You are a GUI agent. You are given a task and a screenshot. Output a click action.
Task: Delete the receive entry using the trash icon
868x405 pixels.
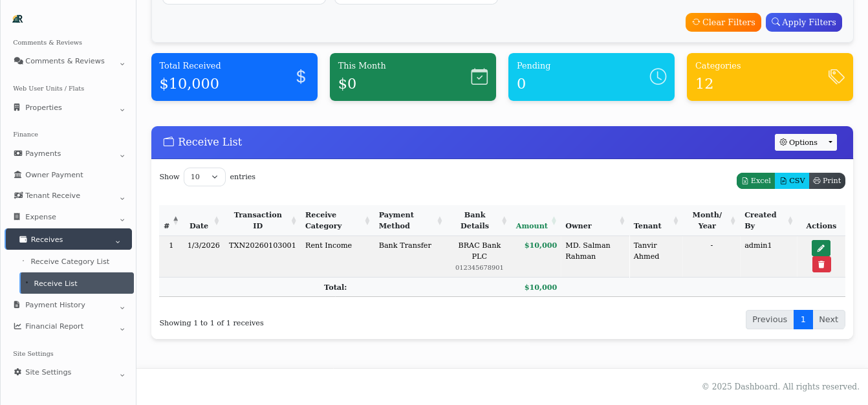[x=821, y=264]
